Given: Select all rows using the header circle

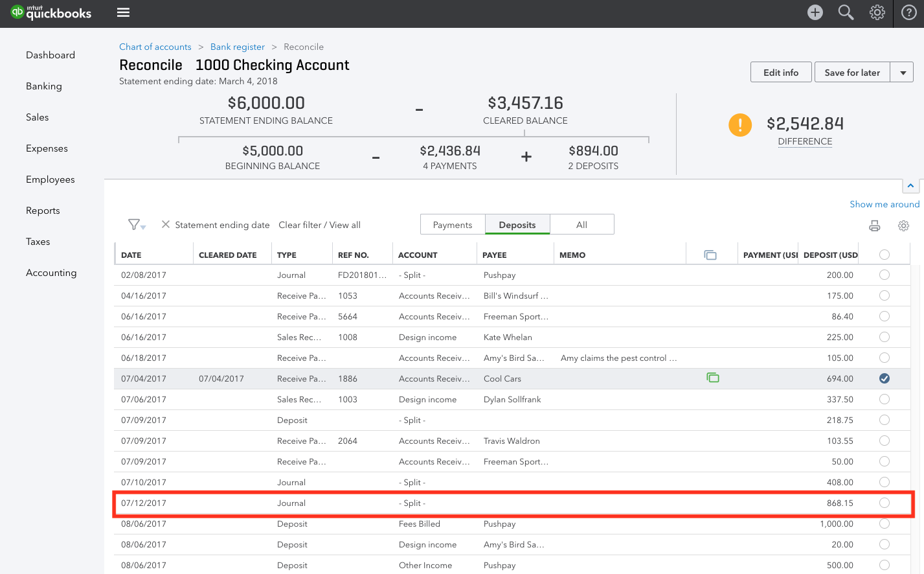Looking at the screenshot, I should (885, 254).
